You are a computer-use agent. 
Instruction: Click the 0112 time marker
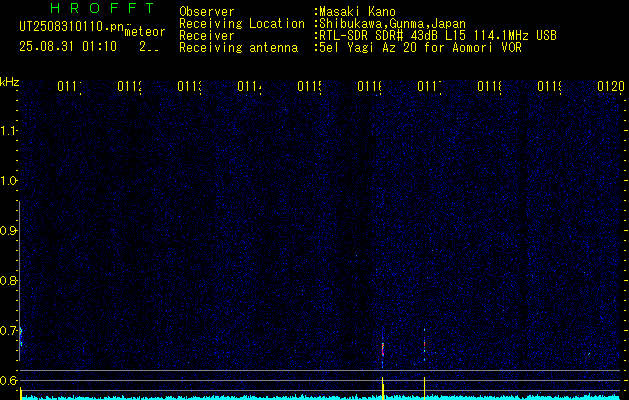point(130,86)
